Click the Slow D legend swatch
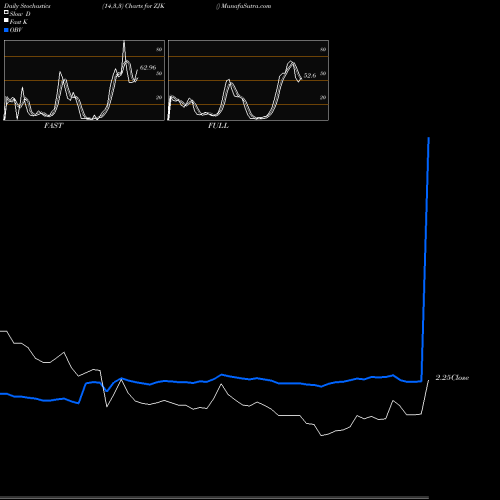 click(6, 13)
